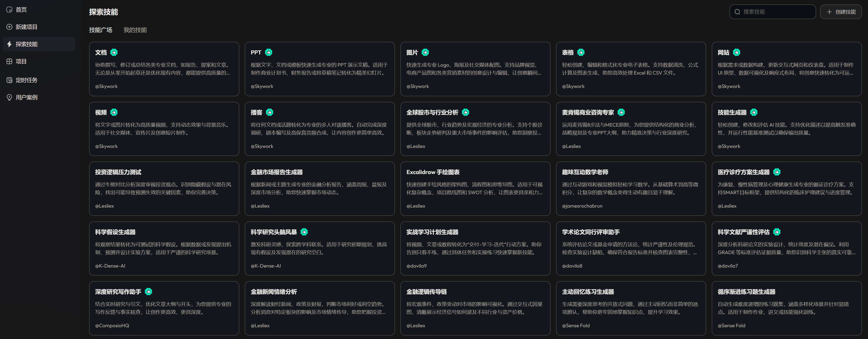Click the green badge next to 技能生成器
The width and height of the screenshot is (868, 339).
coord(754,112)
